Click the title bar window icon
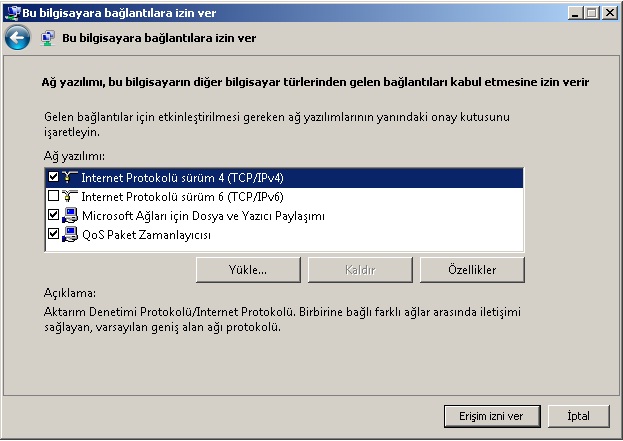The image size is (623, 441). click(12, 13)
